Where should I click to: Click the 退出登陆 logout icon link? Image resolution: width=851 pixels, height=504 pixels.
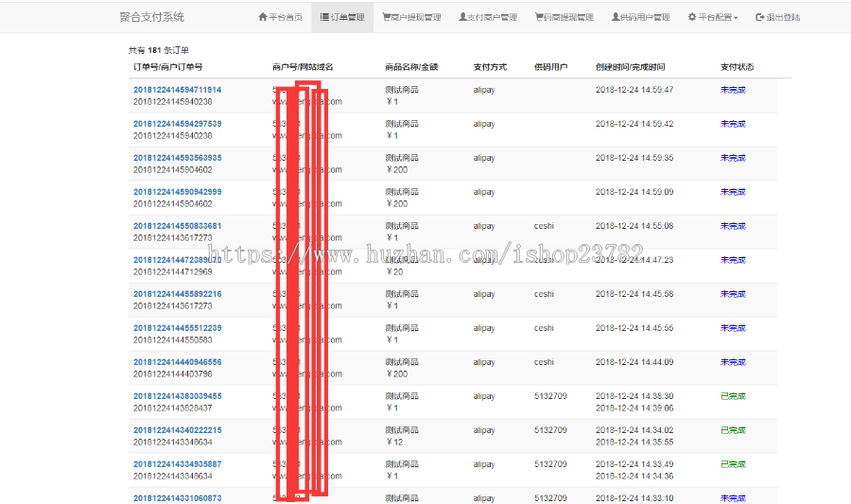tap(778, 17)
